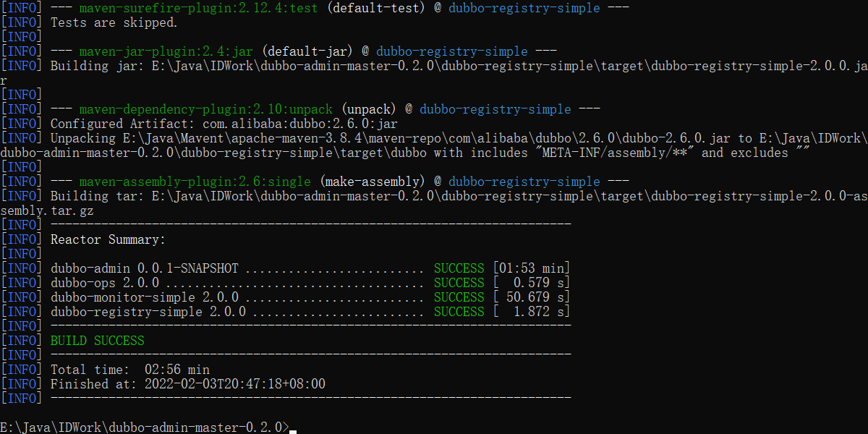
Task: Click SUCCESS status on the dubbo-ops row
Action: click(459, 283)
